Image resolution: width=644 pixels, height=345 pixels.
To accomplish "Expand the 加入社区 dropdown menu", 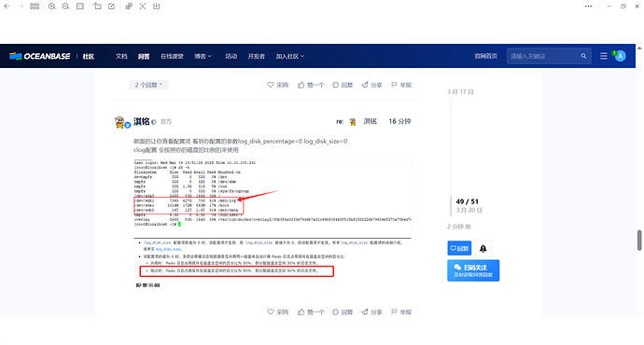I will pyautogui.click(x=290, y=56).
